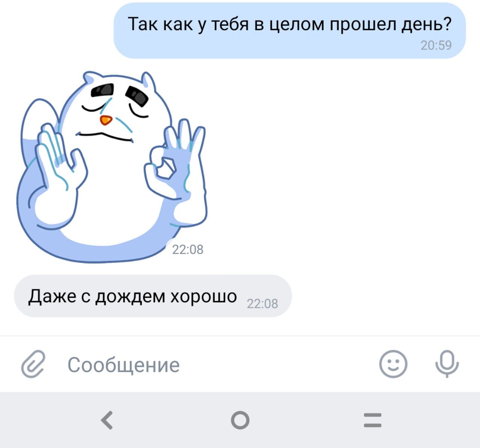Screen dimensions: 480x448
Task: Open the Android recent apps button
Action: [x=373, y=420]
